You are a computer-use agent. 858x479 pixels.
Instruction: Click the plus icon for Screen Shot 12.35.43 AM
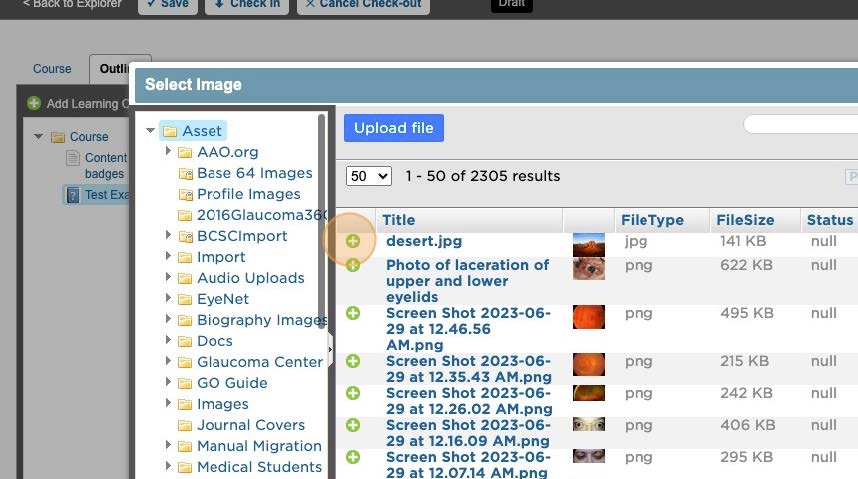point(353,361)
